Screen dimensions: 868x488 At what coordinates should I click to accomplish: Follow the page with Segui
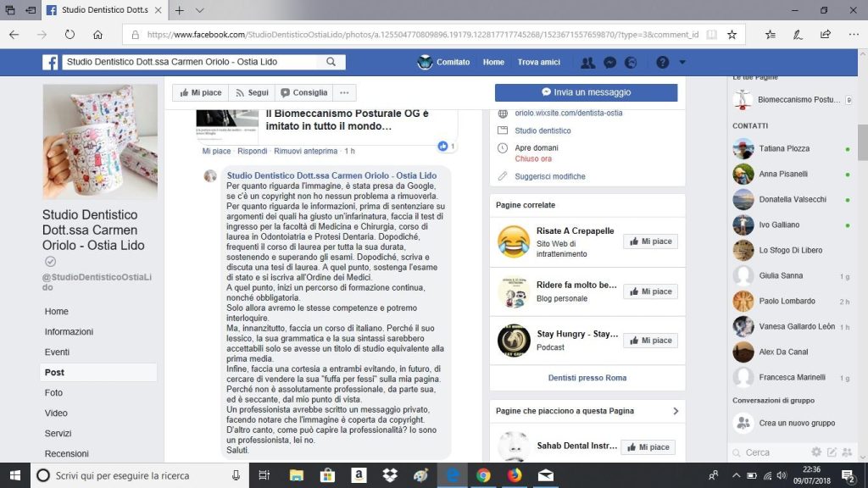tap(252, 92)
